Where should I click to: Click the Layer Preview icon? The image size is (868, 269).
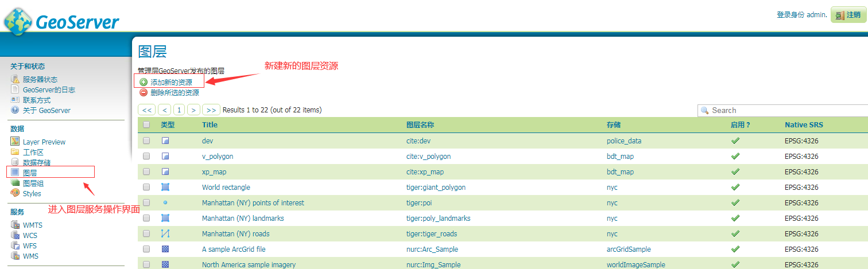coord(15,142)
